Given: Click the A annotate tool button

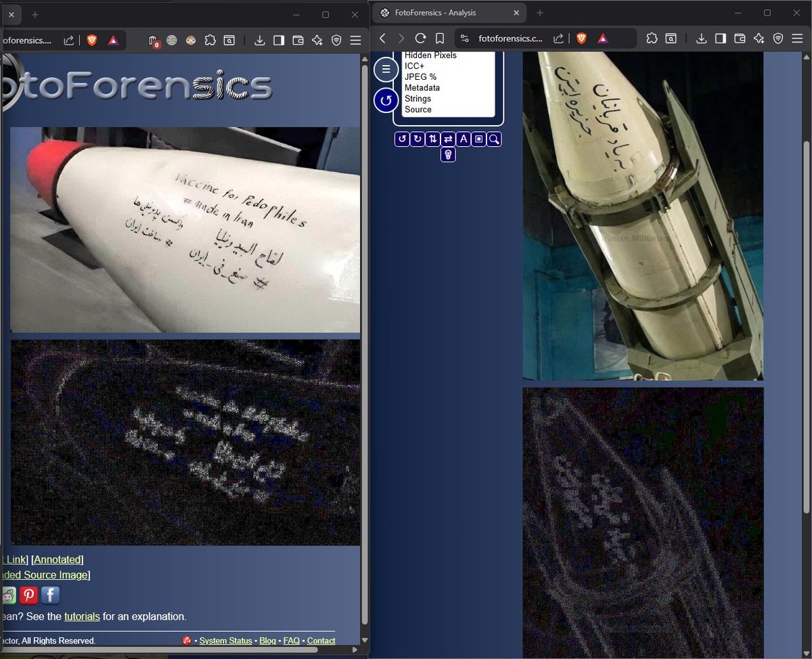Looking at the screenshot, I should tap(464, 139).
